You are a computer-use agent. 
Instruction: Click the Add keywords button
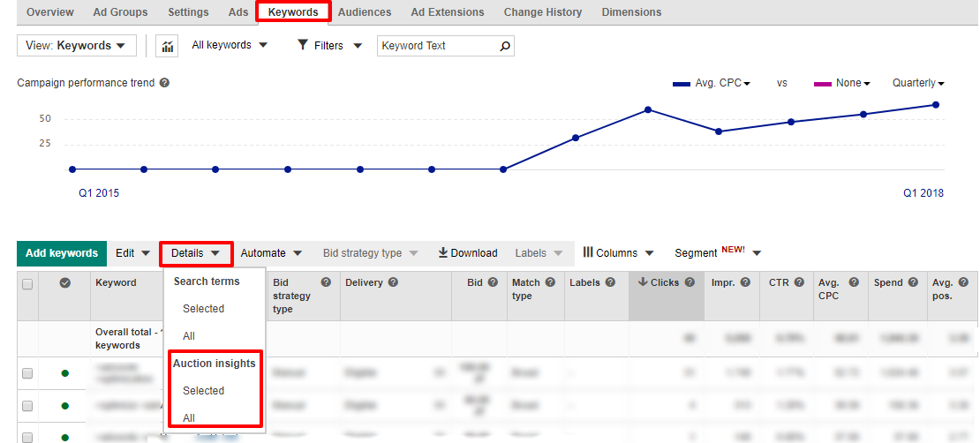62,253
